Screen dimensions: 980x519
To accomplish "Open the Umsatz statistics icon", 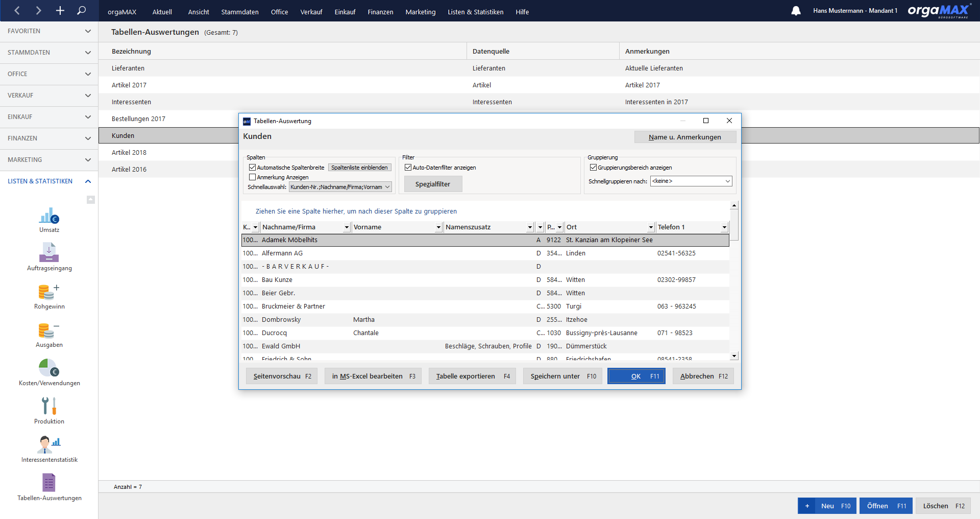I will [49, 215].
